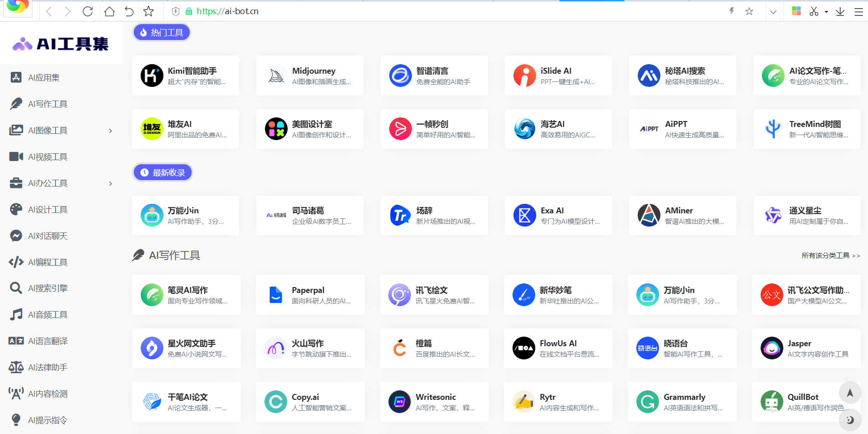Open the Kimi智能助手 tool icon
The image size is (868, 434).
coord(152,76)
